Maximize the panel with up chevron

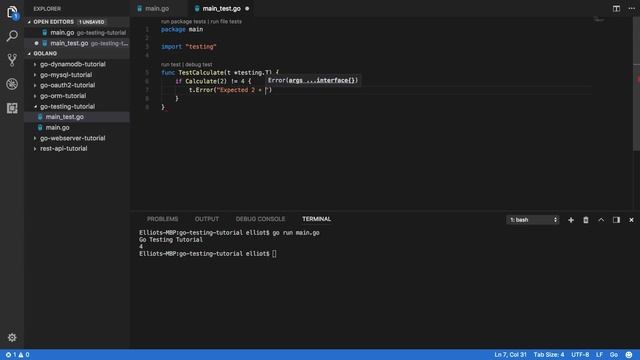point(601,220)
